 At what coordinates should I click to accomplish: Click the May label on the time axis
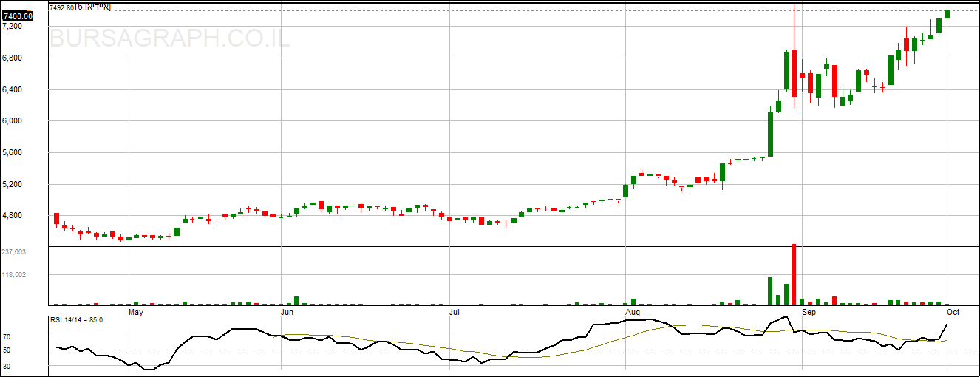point(136,313)
